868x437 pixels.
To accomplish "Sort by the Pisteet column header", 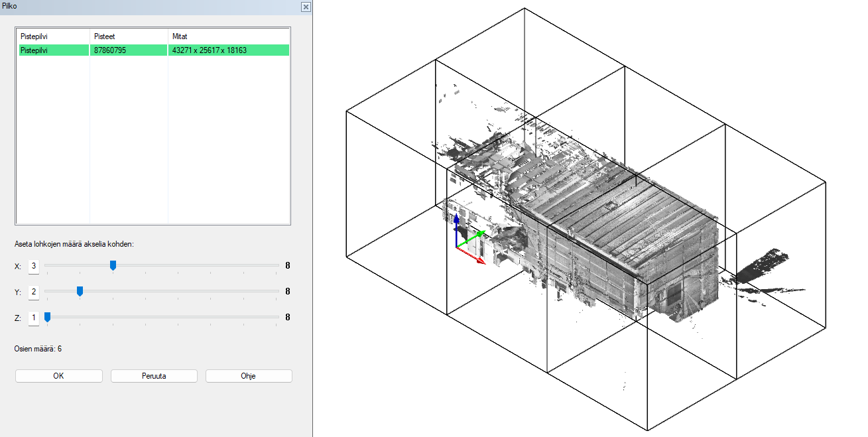I will coord(128,36).
